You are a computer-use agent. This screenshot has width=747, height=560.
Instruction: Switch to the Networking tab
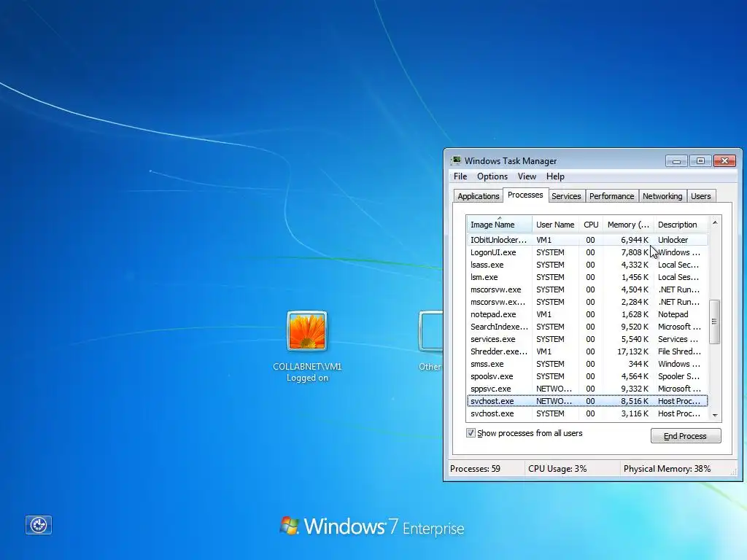(x=662, y=196)
